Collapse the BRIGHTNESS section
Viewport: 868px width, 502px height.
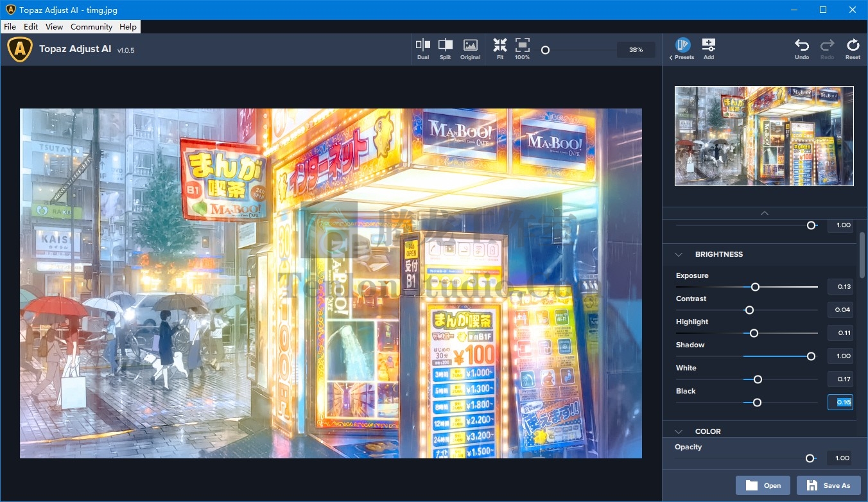pyautogui.click(x=679, y=254)
